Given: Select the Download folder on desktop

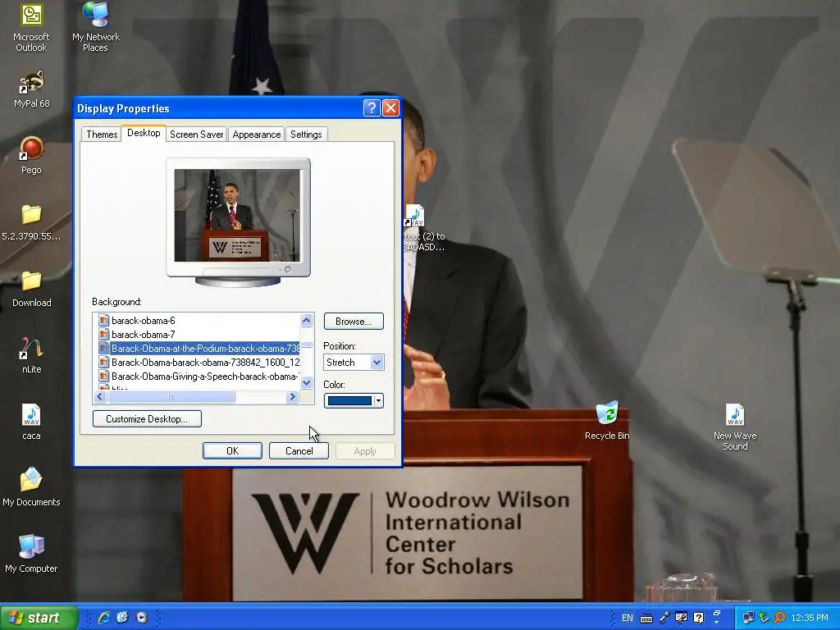Looking at the screenshot, I should pos(32,289).
